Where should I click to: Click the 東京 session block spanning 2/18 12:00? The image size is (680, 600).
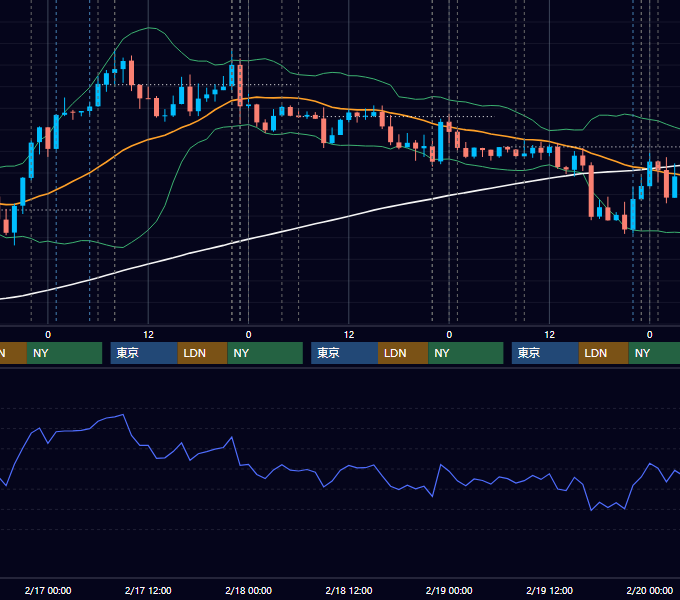tap(344, 353)
